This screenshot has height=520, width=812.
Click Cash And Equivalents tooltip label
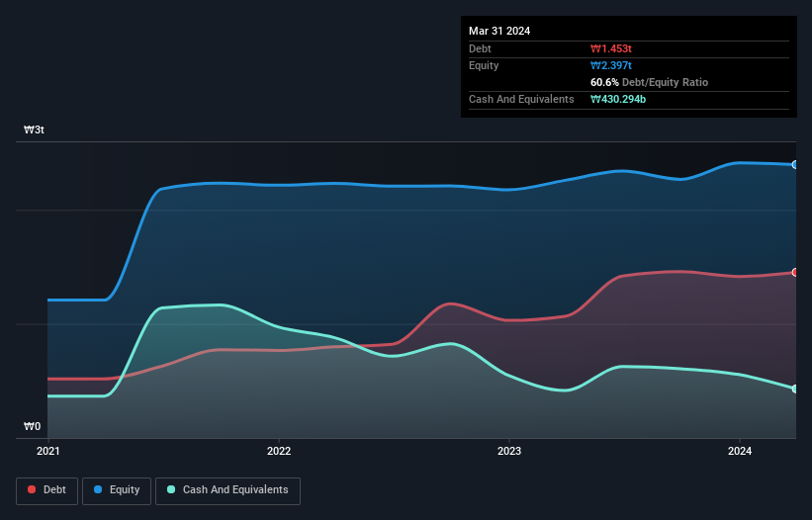coord(521,99)
